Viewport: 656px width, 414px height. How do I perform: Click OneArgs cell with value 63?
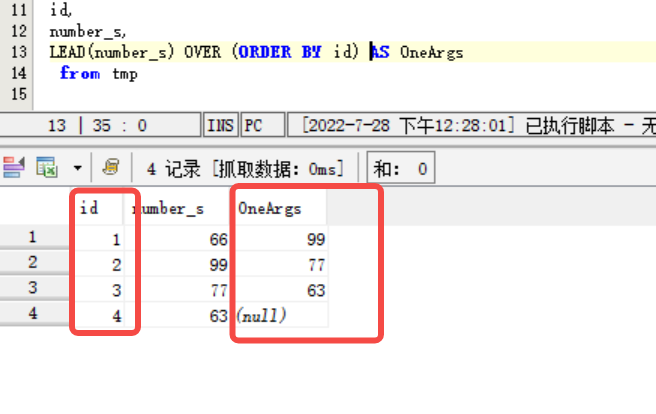[282, 290]
